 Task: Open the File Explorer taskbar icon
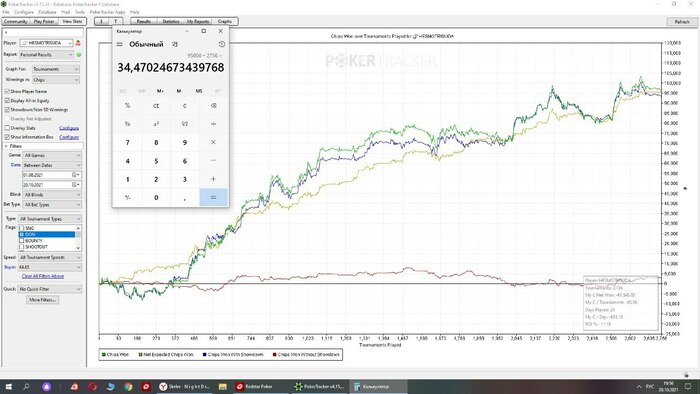pos(223,386)
